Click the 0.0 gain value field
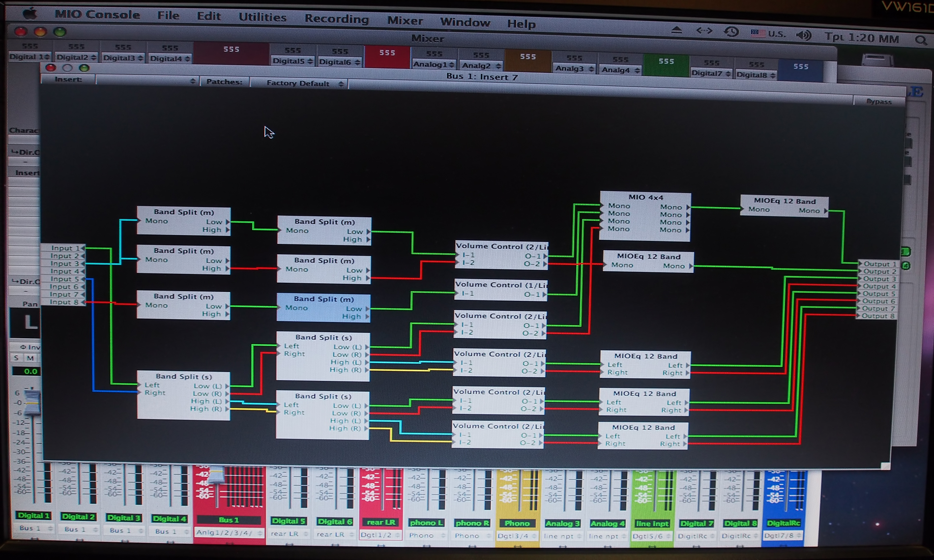Image resolution: width=934 pixels, height=560 pixels. coord(26,371)
